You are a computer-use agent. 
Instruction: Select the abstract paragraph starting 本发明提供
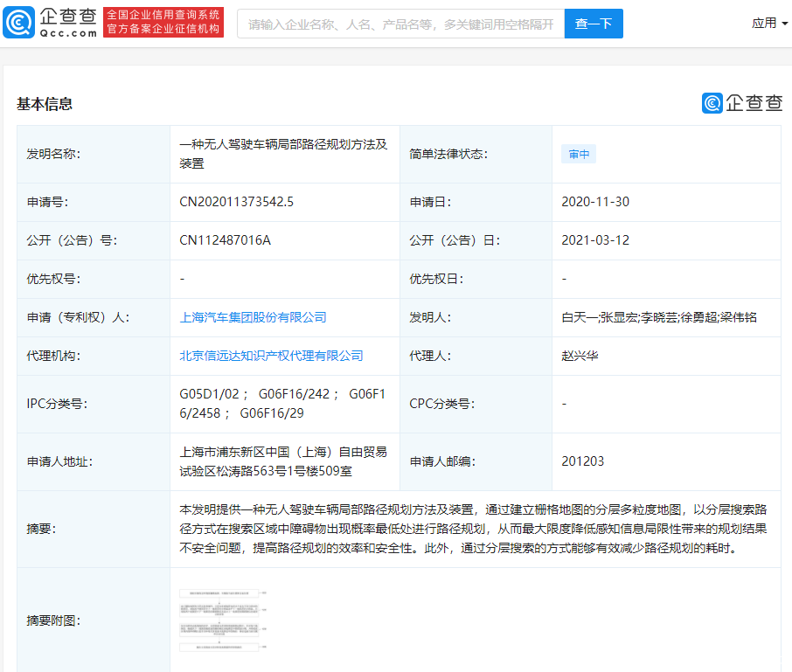(x=473, y=529)
